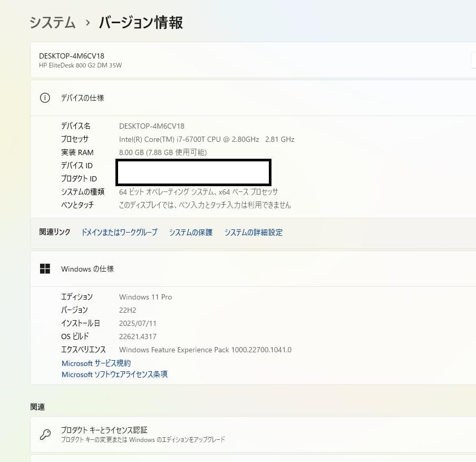Open システムの詳細設定
Screen dimensions: 476x462
click(x=254, y=232)
